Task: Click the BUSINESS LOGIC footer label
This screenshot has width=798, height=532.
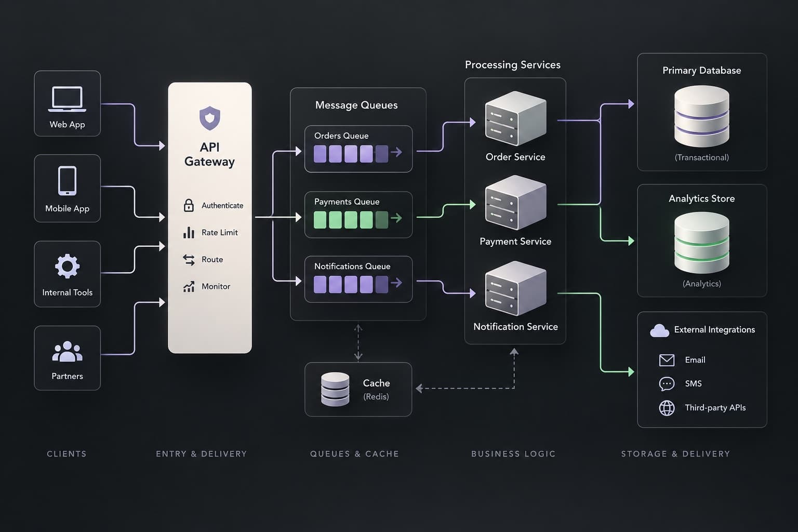Action: click(x=513, y=454)
